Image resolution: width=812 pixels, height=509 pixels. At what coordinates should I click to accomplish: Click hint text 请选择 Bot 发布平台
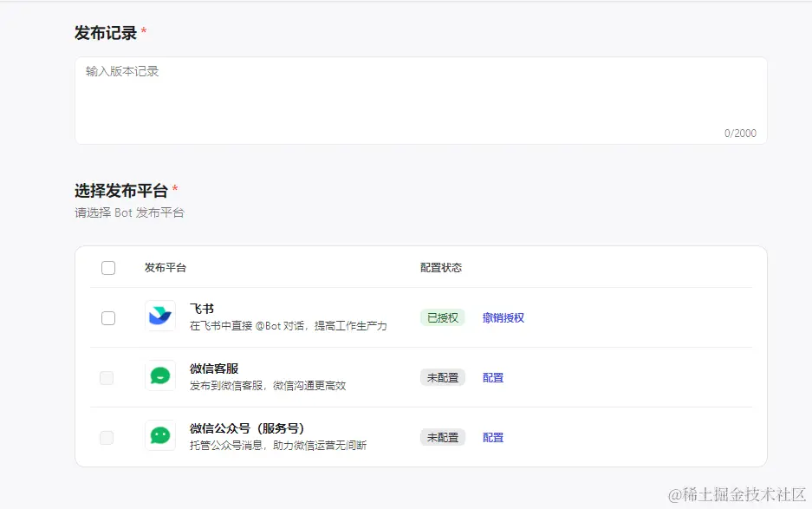coord(129,213)
